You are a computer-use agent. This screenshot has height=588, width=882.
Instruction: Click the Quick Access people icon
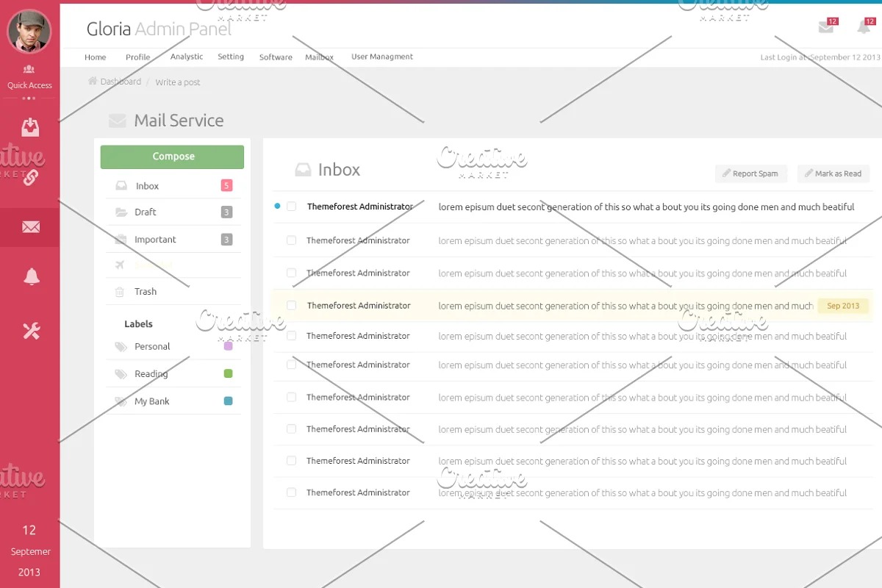click(29, 69)
